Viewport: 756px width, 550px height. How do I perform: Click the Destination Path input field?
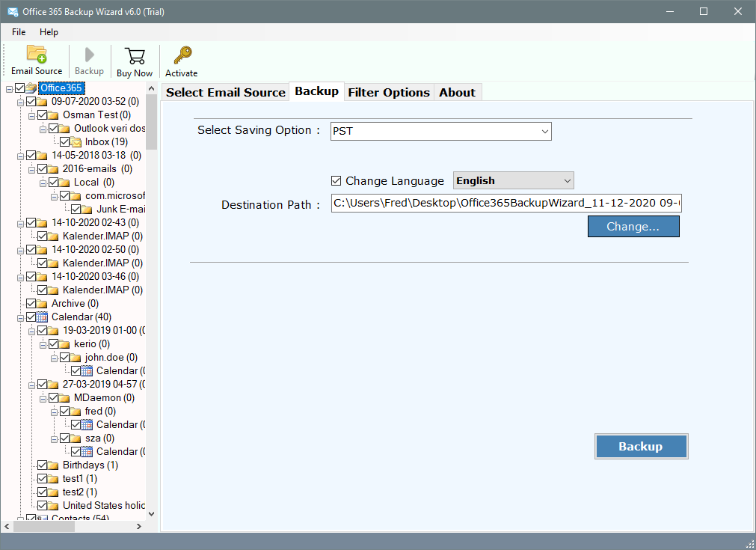(506, 203)
